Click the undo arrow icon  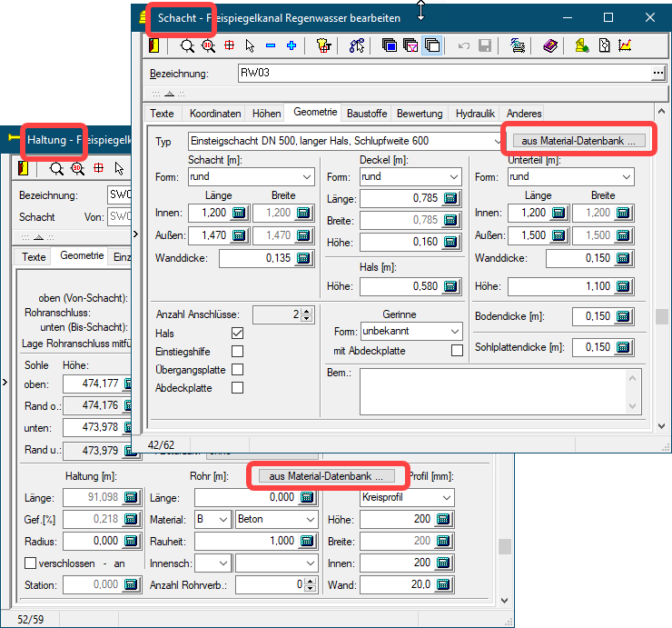(464, 45)
